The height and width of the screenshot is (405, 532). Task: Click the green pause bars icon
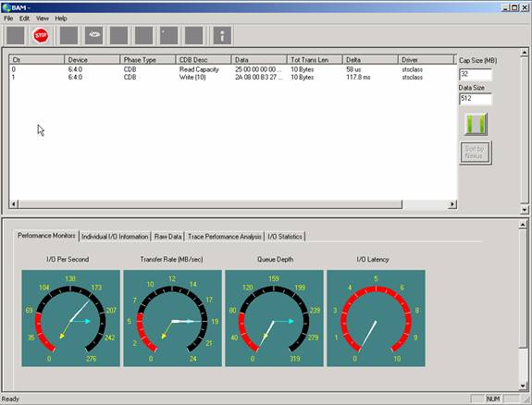pos(476,124)
